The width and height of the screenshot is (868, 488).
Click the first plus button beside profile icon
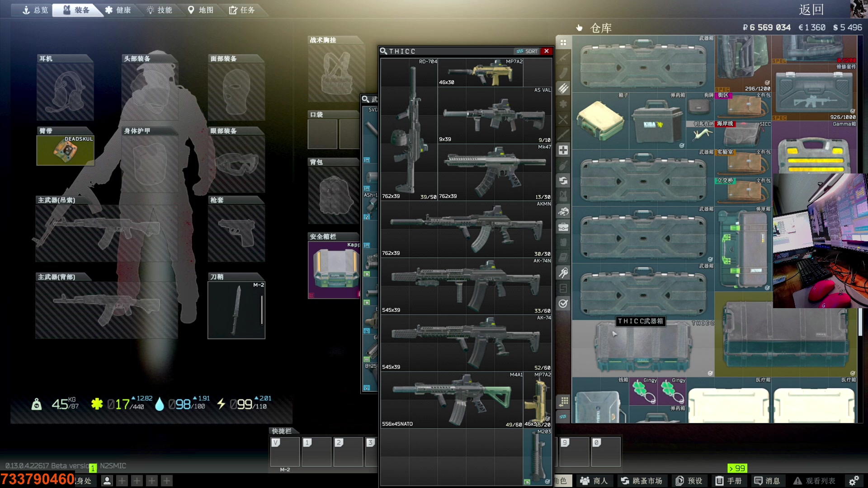[x=122, y=481]
